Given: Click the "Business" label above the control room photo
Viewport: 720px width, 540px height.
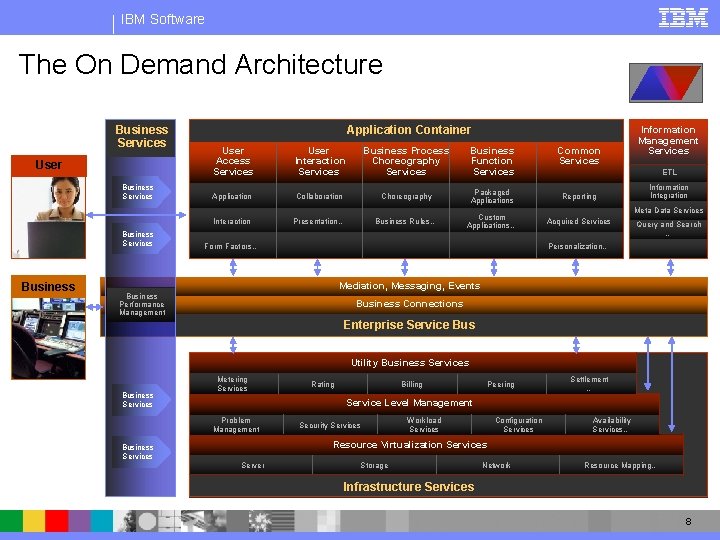Looking at the screenshot, I should pyautogui.click(x=49, y=287).
